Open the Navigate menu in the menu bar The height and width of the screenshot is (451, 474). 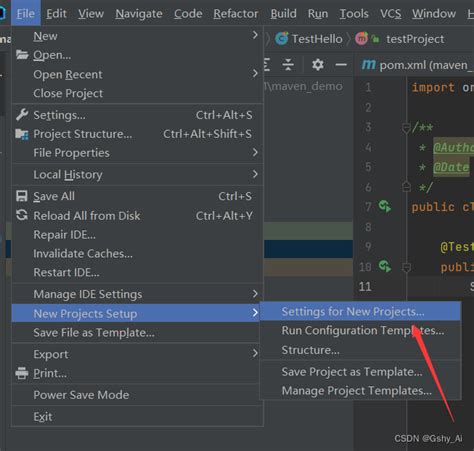coord(139,14)
